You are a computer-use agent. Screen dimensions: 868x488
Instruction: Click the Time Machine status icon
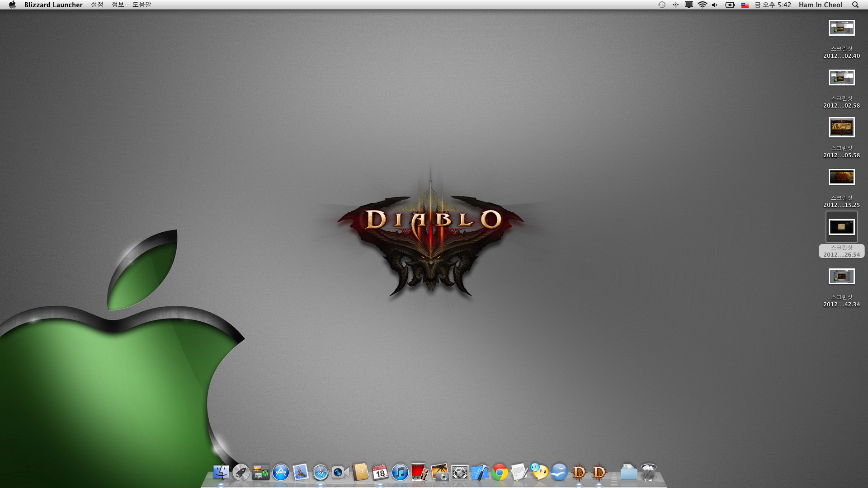coord(661,5)
